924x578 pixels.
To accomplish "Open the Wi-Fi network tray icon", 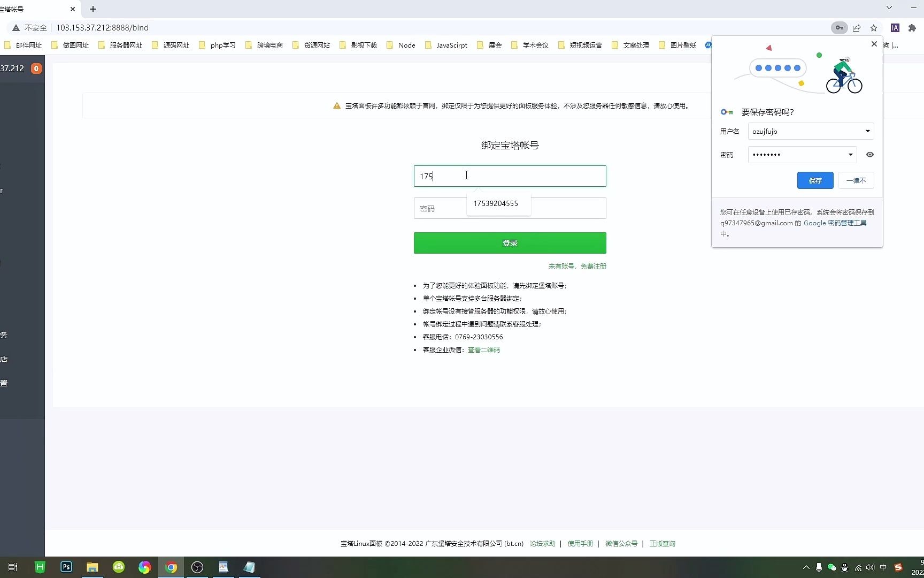I will 858,567.
